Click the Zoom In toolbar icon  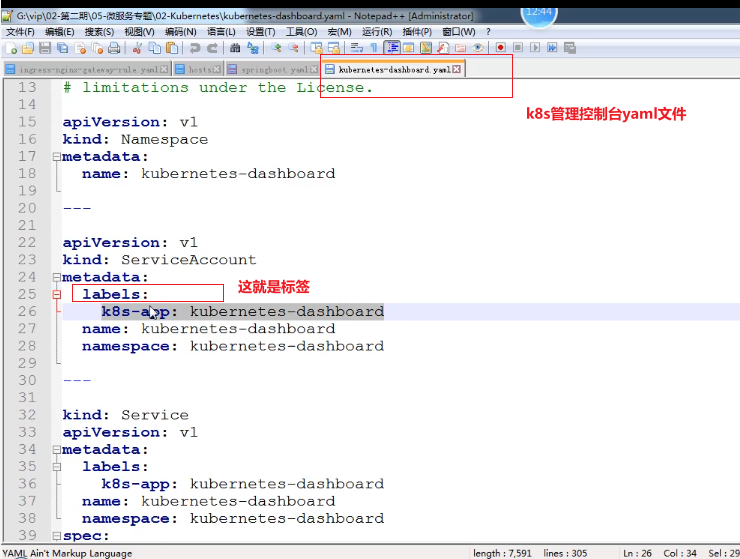point(276,48)
